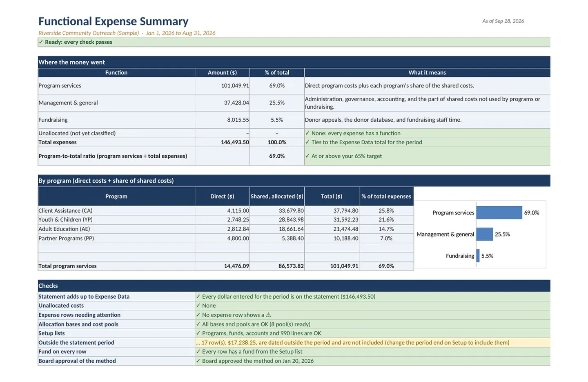588x382 pixels.
Task: Select the 'Client Assistance (CA)' program row
Action: (226, 211)
